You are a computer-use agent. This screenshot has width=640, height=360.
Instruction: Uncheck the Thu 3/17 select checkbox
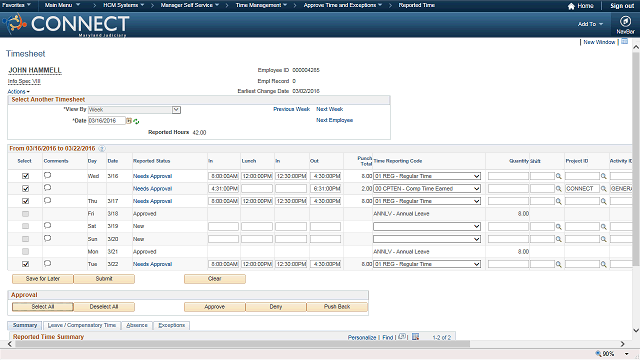pyautogui.click(x=25, y=201)
